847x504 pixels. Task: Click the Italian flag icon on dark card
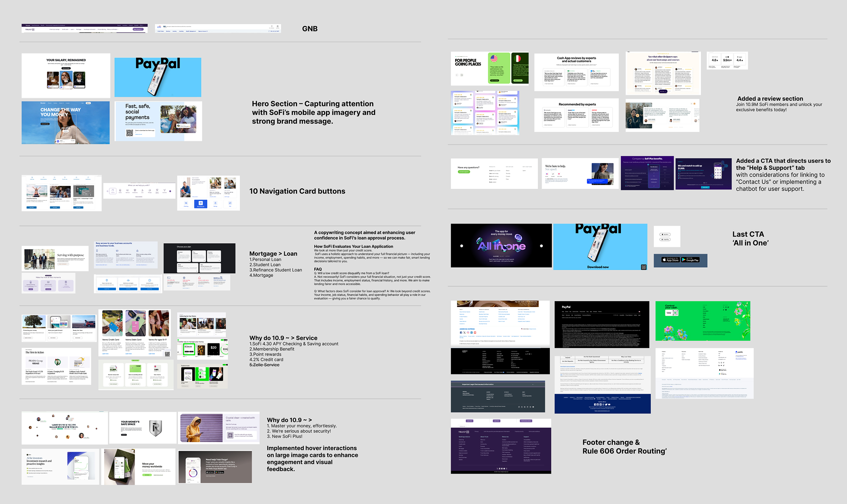click(517, 58)
